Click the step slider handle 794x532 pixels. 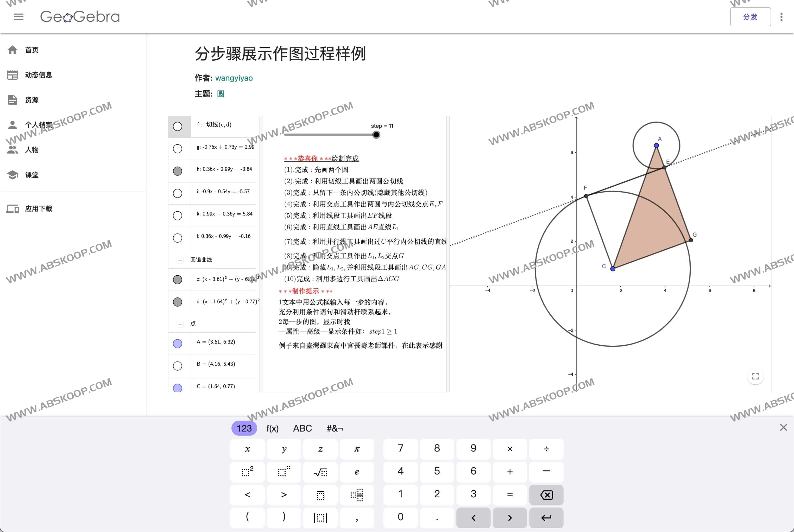pyautogui.click(x=376, y=135)
